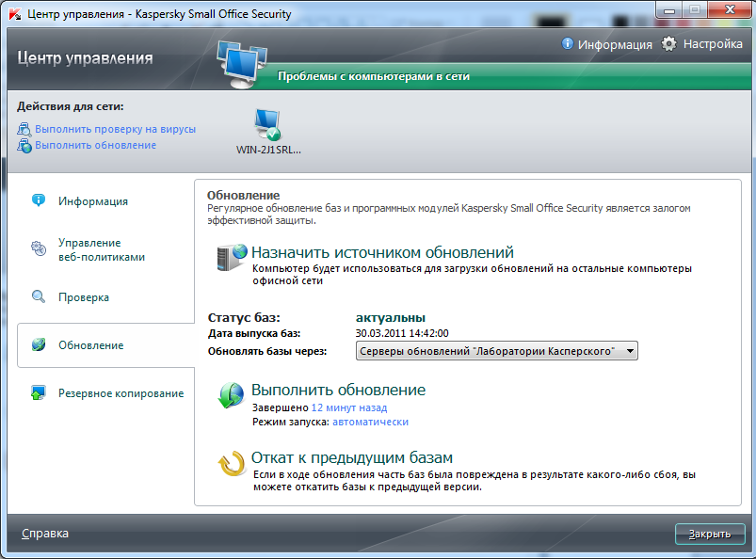The image size is (756, 559).
Task: Click the date 30.03.2011 14:42:00
Action: click(402, 333)
